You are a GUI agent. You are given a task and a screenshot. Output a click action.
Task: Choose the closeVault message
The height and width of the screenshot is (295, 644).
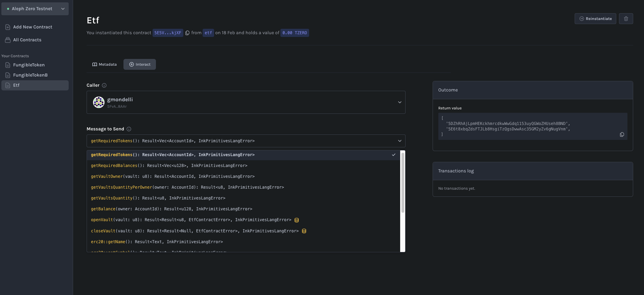(244, 231)
